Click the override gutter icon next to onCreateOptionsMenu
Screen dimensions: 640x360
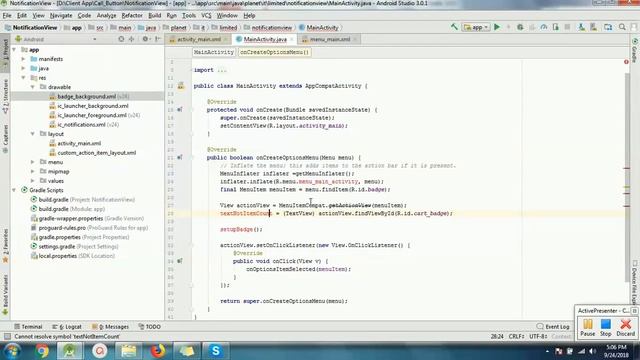[x=180, y=158]
